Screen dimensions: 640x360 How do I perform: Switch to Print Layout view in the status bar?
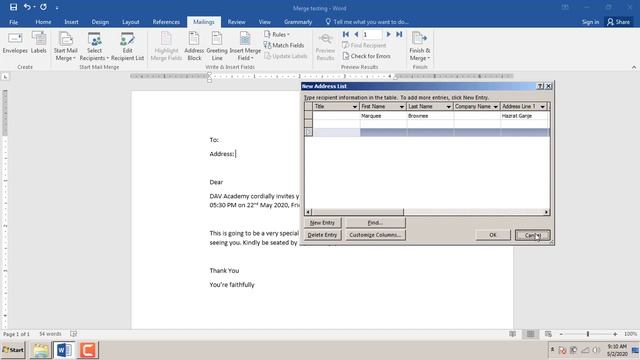pos(530,334)
